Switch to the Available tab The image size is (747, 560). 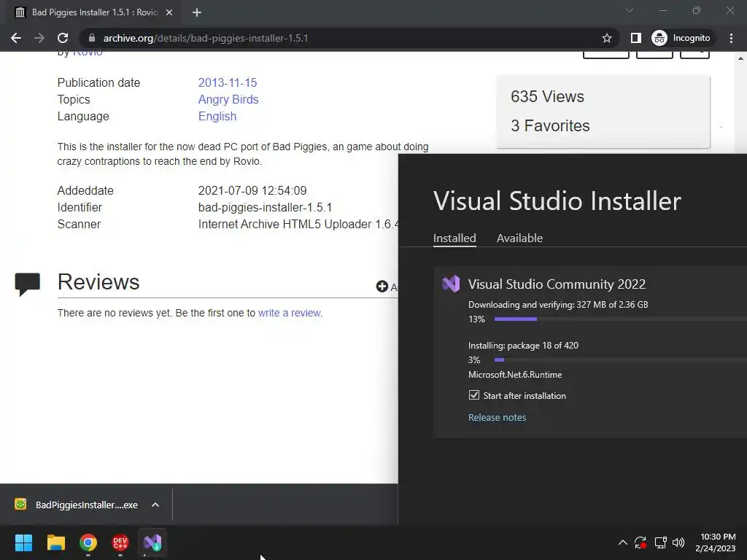[519, 238]
